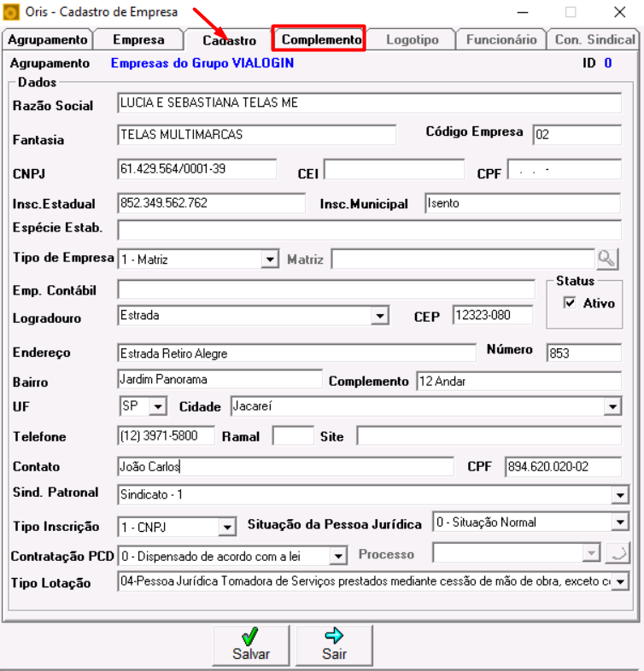The width and height of the screenshot is (644, 671).
Task: Click the Processo refresh icon button
Action: point(618,554)
